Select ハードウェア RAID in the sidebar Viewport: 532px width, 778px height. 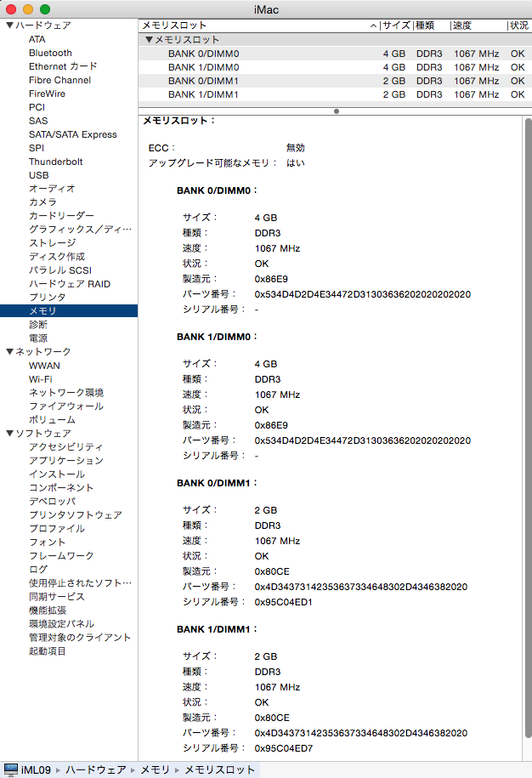tap(70, 284)
